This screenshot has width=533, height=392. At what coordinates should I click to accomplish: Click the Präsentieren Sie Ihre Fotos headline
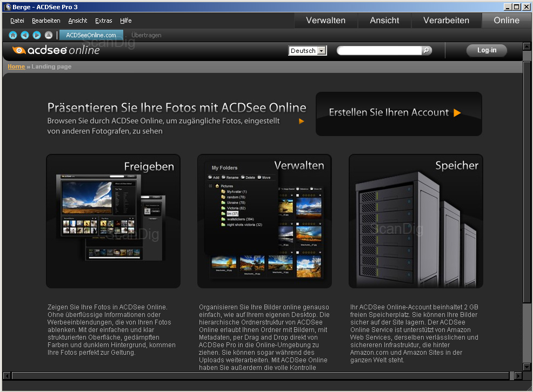[177, 107]
